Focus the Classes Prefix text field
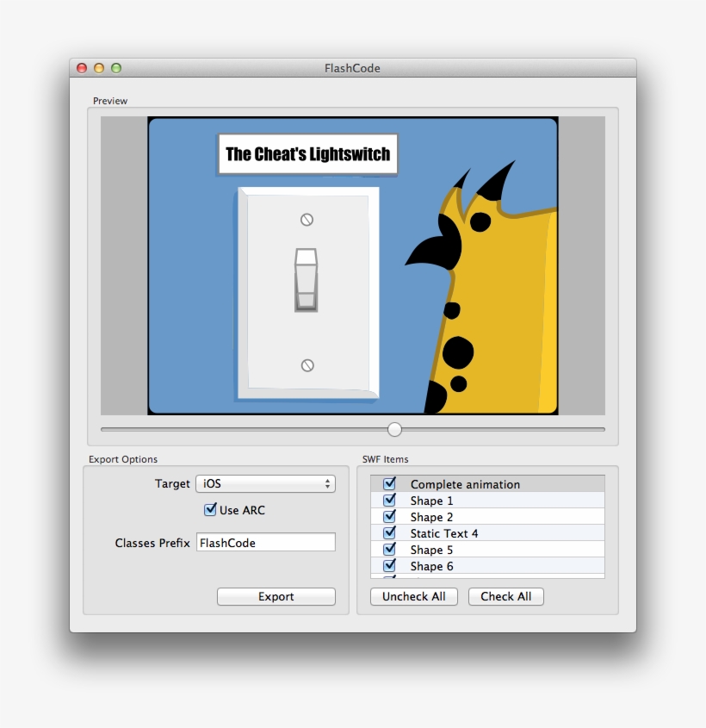This screenshot has height=728, width=706. click(266, 542)
